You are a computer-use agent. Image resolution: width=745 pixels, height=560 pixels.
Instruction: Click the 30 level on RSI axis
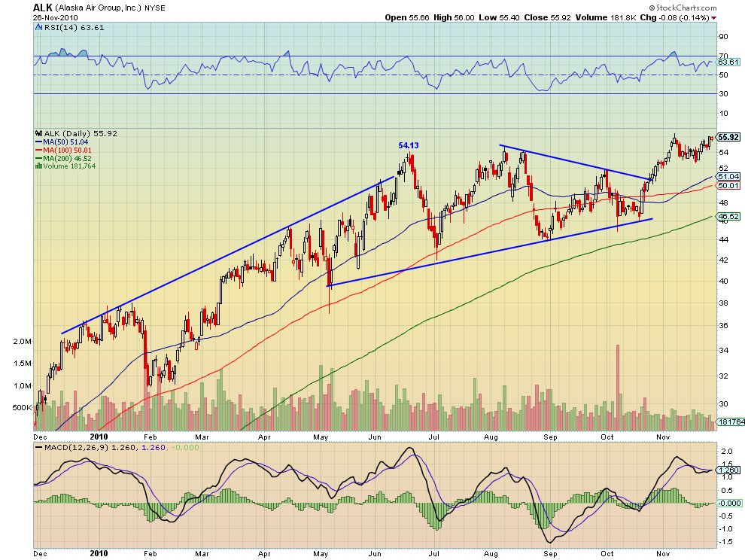click(x=724, y=93)
